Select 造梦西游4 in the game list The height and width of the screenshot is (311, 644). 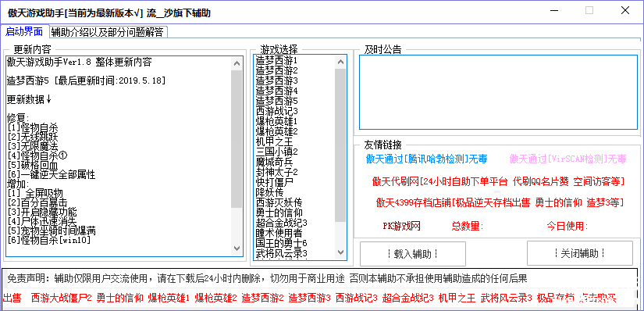(x=276, y=91)
